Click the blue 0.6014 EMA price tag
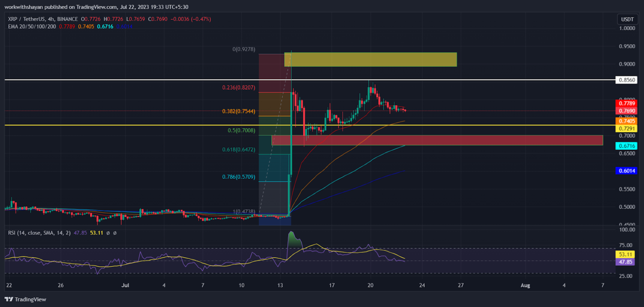Viewport: 644px width, 307px height. [x=627, y=170]
